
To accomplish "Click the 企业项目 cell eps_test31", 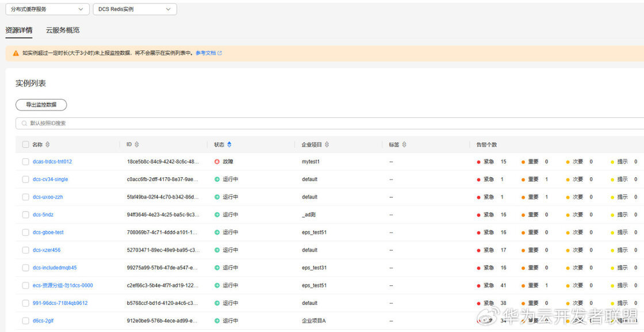I will pyautogui.click(x=314, y=268).
